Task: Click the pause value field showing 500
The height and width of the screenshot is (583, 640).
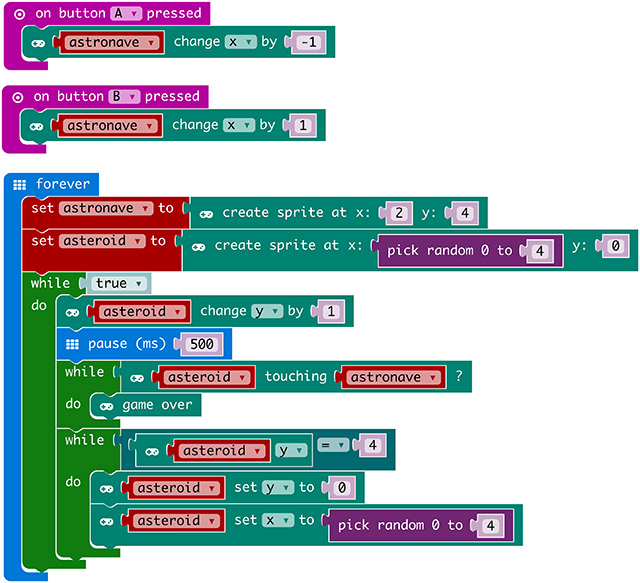Action: coord(199,344)
